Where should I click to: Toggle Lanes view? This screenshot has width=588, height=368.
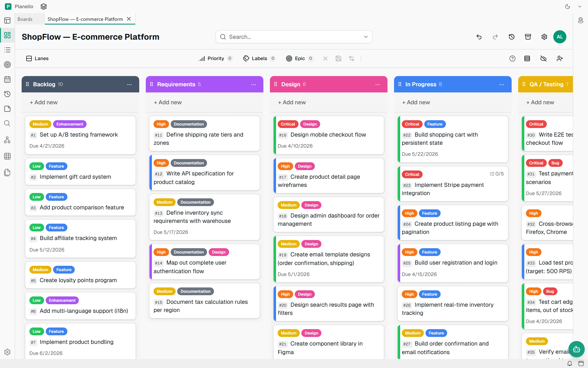pos(37,58)
